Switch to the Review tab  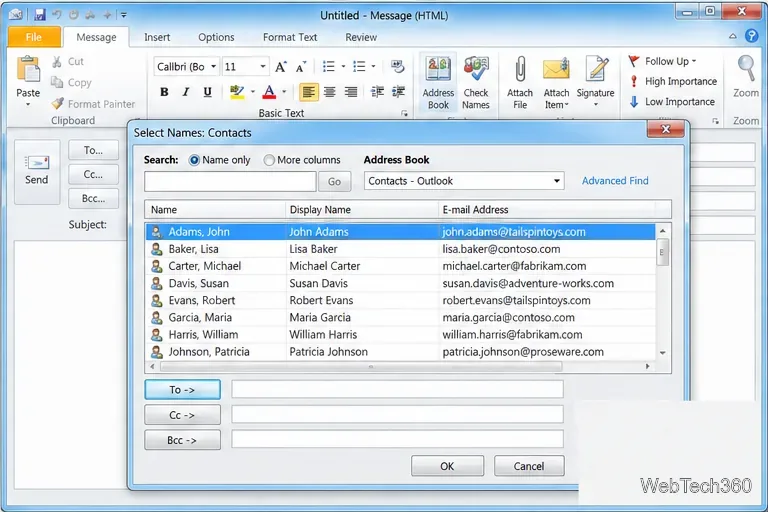click(x=361, y=37)
